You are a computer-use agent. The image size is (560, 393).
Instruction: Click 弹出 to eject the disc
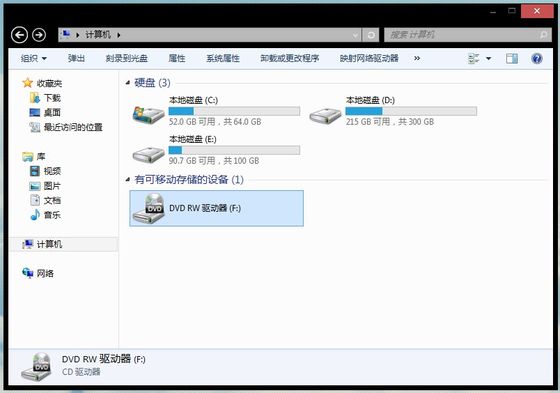pyautogui.click(x=76, y=58)
